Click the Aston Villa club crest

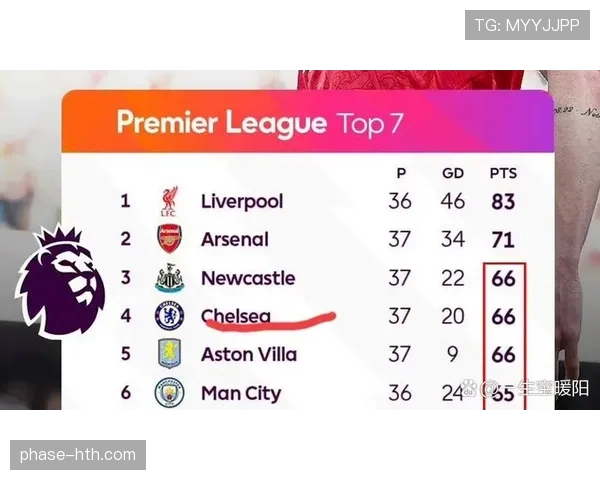(169, 354)
